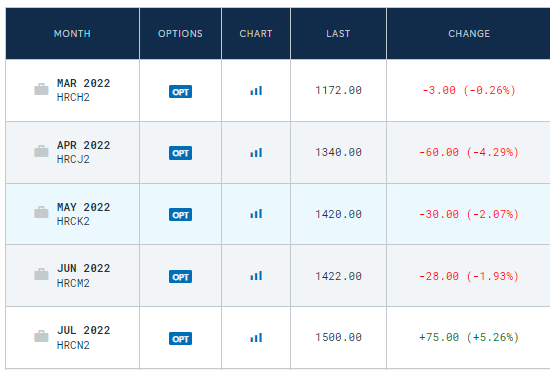Select the JUL 2022 contract label
Viewport: 550px width, 370px height.
tap(84, 330)
